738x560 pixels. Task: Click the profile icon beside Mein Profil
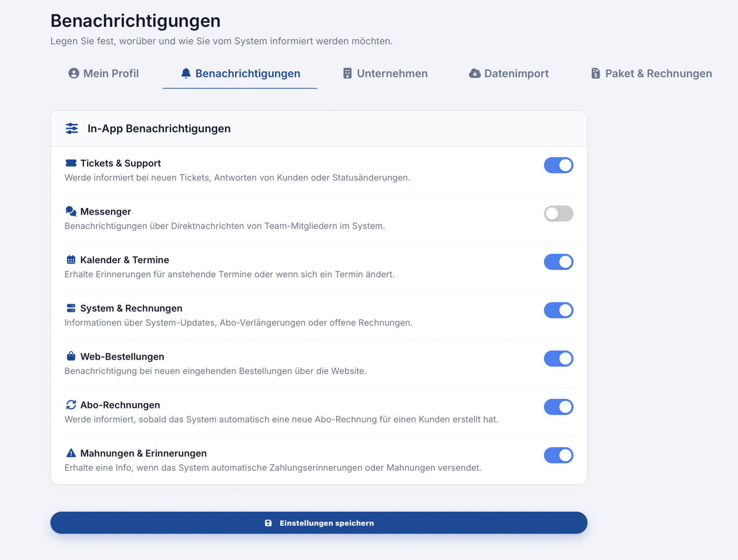coord(74,73)
